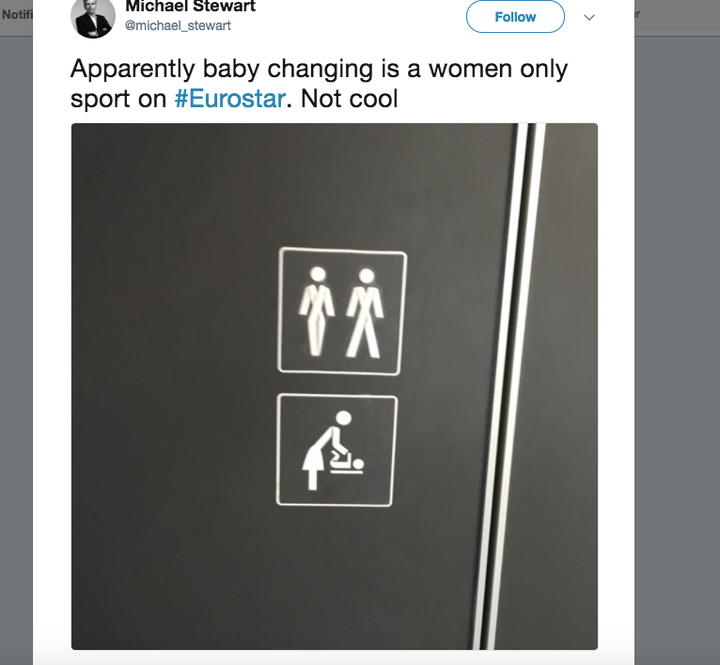Open Michael Stewart's profile avatar
The height and width of the screenshot is (665, 720).
[93, 17]
